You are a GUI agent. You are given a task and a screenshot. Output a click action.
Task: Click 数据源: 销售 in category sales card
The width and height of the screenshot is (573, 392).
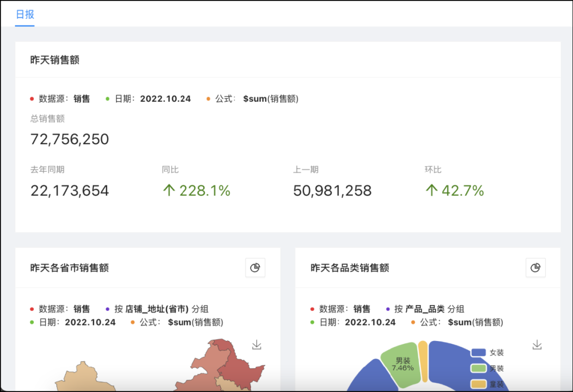(340, 309)
